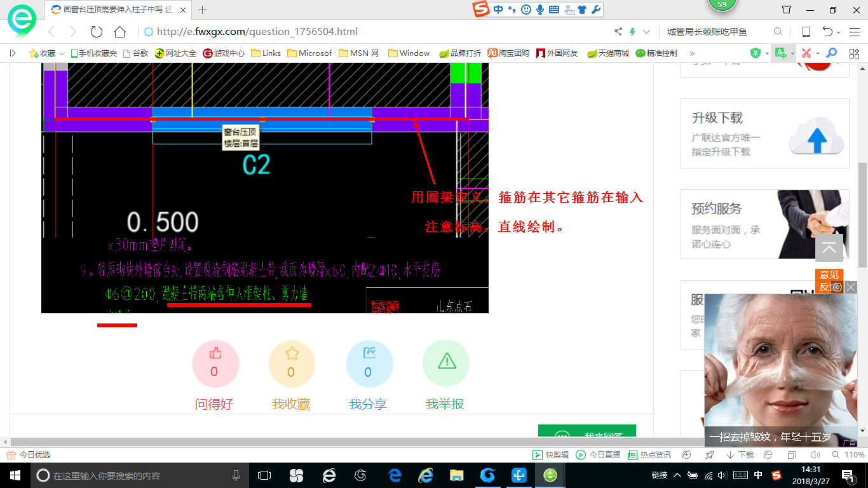Screen dimensions: 868x488
Task: Click the search magnifier icon
Action: [x=778, y=32]
